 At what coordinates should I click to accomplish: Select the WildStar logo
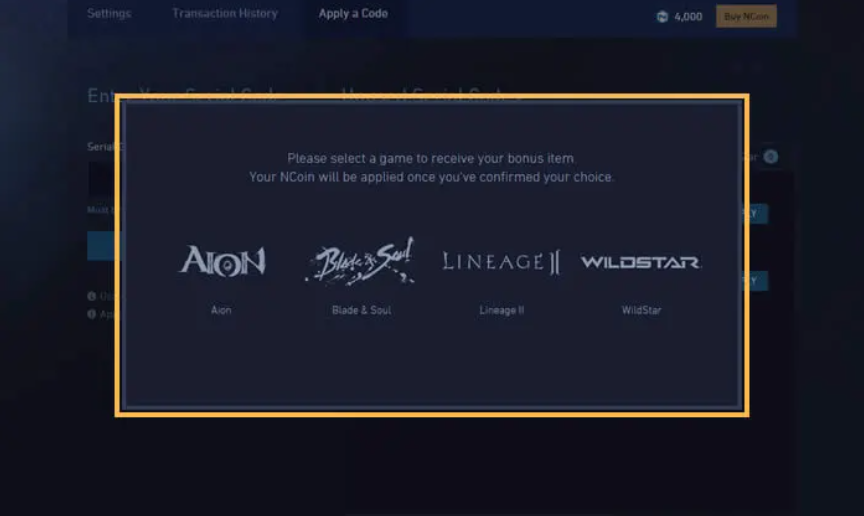pyautogui.click(x=640, y=262)
